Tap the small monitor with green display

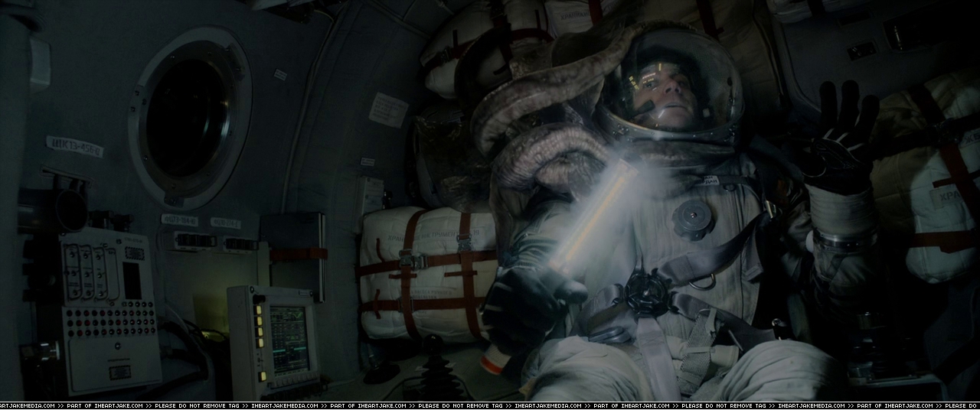click(x=274, y=338)
